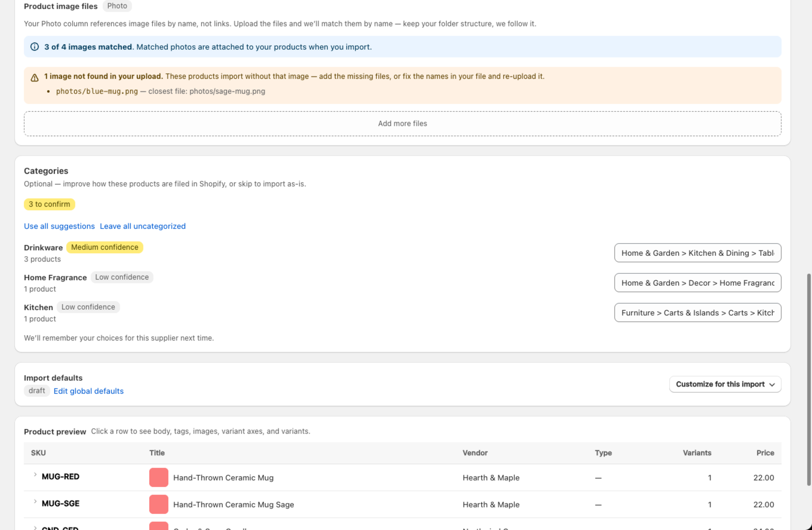Click Use all suggestions link
This screenshot has height=530, width=812.
pos(59,226)
